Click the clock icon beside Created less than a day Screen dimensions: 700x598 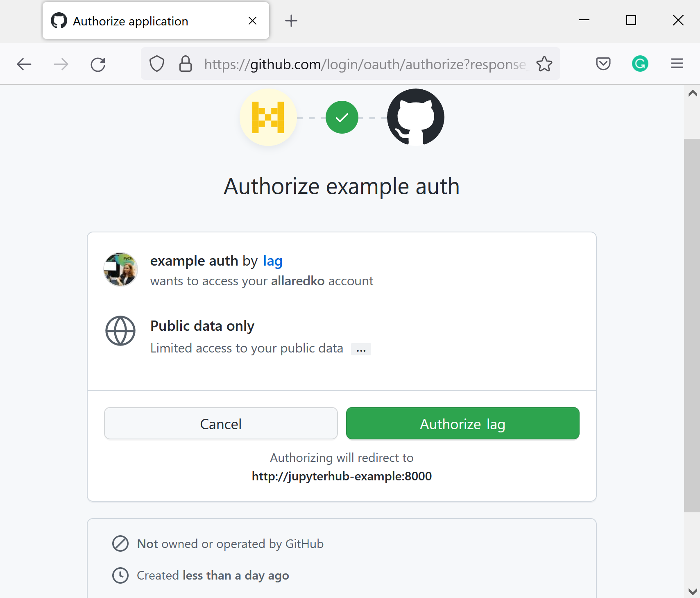point(120,575)
